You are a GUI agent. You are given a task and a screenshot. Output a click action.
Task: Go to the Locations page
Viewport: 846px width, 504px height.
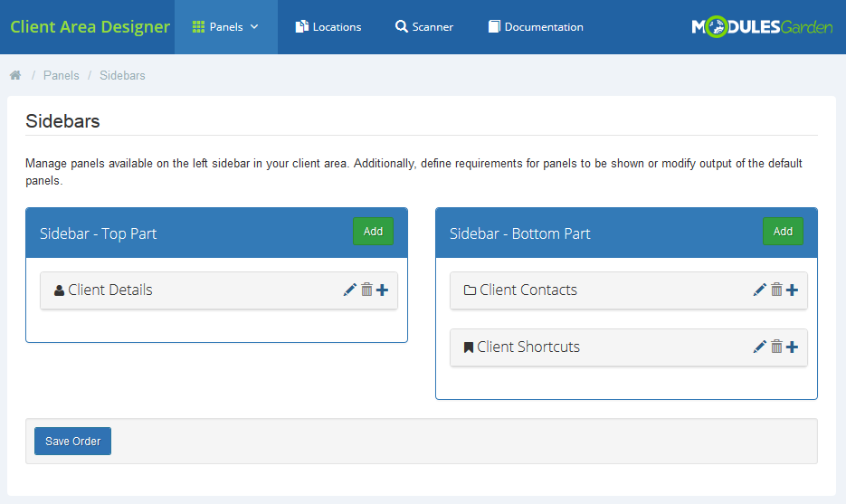click(x=328, y=27)
